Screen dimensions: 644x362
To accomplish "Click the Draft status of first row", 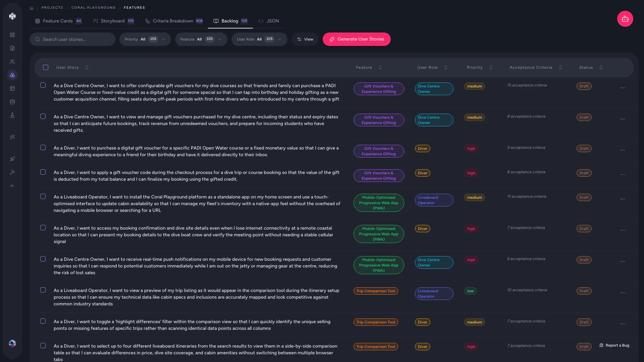I will tap(584, 86).
